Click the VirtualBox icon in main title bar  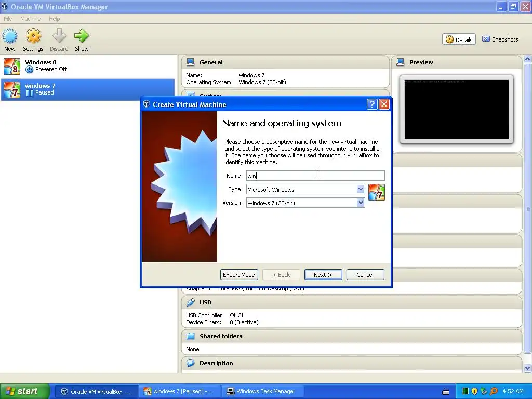pyautogui.click(x=4, y=6)
